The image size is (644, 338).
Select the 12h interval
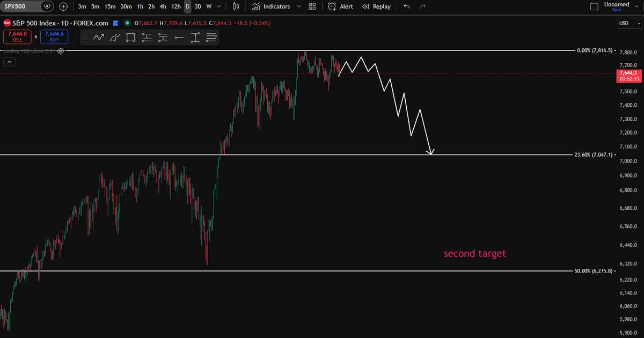coord(176,6)
